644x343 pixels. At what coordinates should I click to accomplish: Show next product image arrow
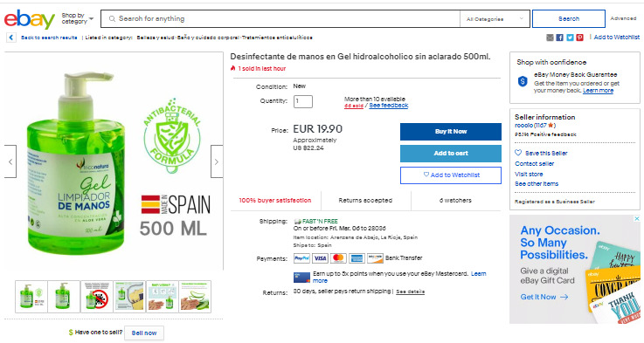pos(217,161)
